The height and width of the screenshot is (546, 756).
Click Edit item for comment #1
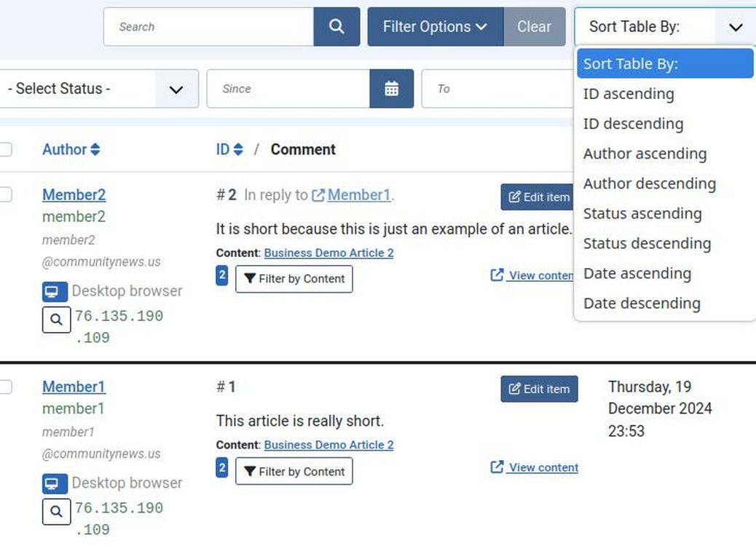[539, 389]
